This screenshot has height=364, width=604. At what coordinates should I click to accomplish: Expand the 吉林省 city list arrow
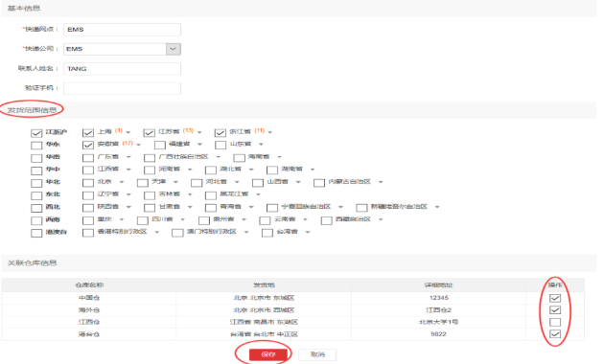click(190, 194)
